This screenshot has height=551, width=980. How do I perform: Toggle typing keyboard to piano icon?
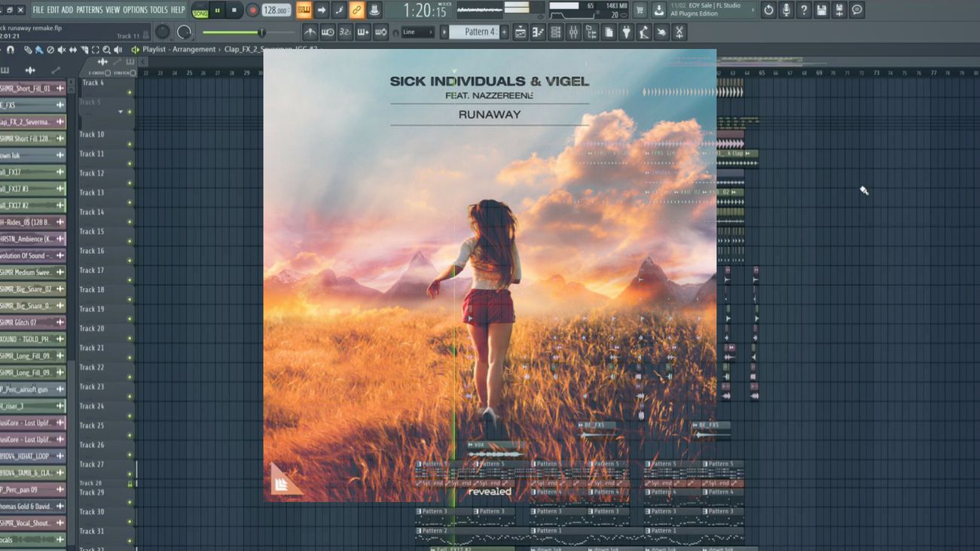click(x=304, y=10)
